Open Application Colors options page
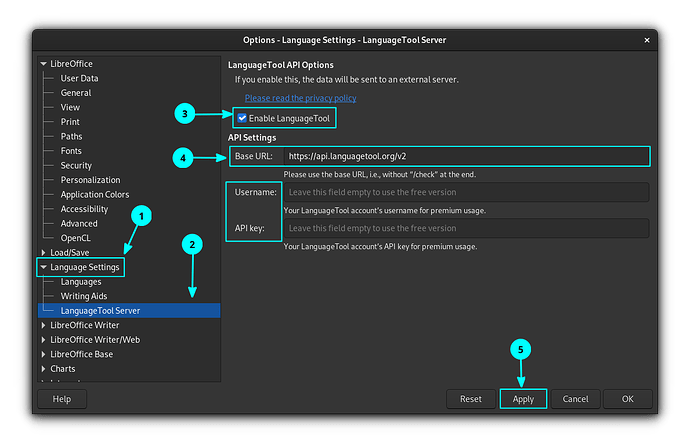The height and width of the screenshot is (448, 690). click(95, 195)
